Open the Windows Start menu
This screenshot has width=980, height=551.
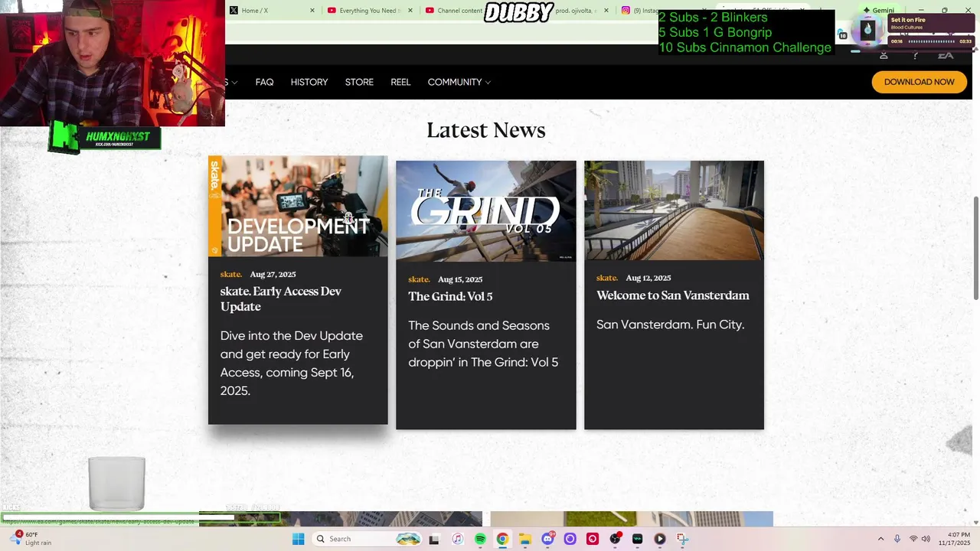[x=298, y=539]
